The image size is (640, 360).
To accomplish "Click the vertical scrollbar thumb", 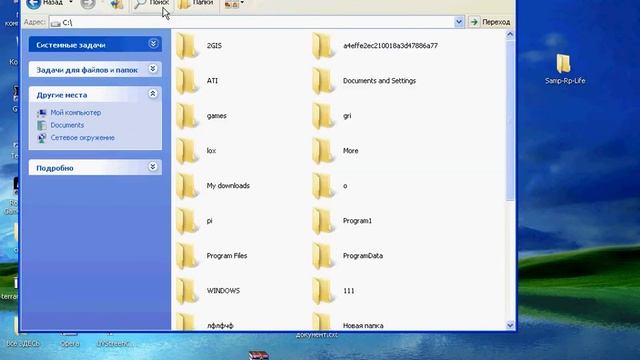I will 510,120.
